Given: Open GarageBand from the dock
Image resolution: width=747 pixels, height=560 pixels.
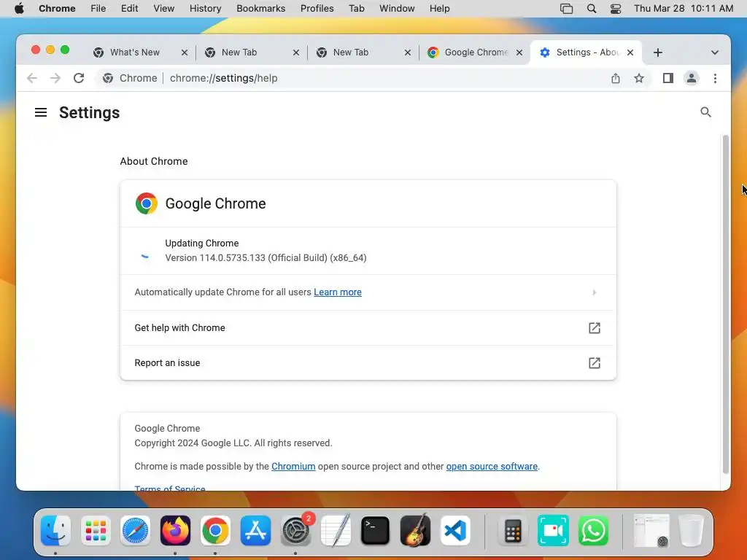Looking at the screenshot, I should tap(415, 530).
